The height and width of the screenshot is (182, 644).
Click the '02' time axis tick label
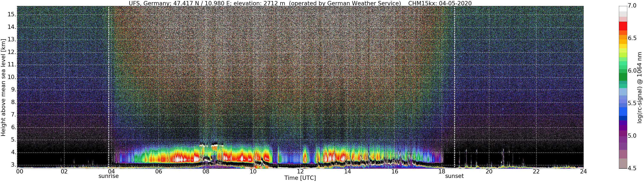tap(64, 172)
